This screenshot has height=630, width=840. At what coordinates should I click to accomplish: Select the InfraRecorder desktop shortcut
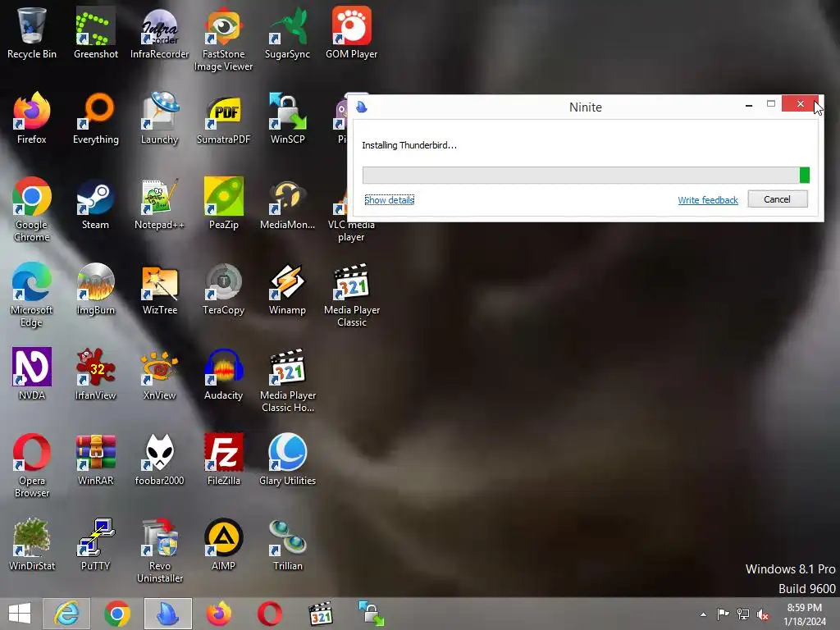coord(160,32)
